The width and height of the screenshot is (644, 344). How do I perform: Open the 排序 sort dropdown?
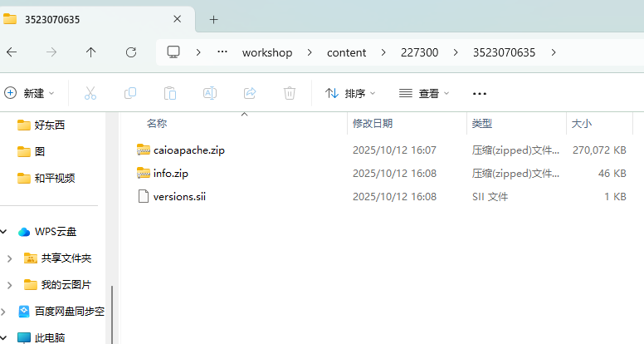point(350,93)
